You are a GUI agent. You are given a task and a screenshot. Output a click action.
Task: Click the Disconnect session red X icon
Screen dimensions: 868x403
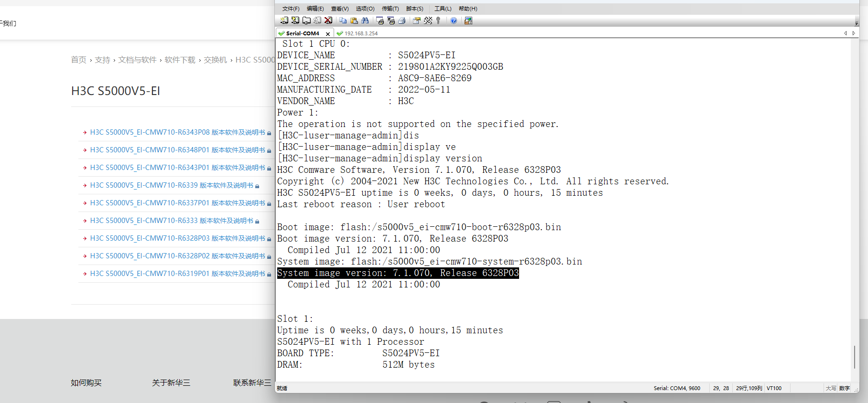pyautogui.click(x=328, y=21)
